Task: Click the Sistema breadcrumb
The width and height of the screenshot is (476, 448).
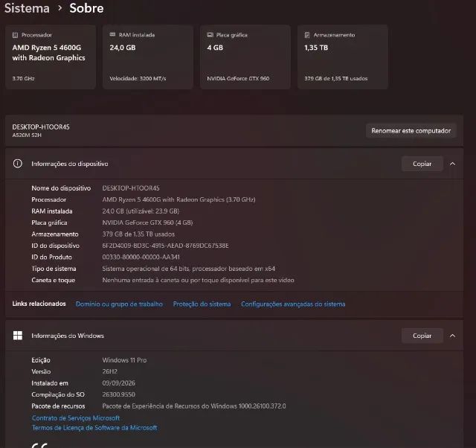Action: click(x=27, y=8)
